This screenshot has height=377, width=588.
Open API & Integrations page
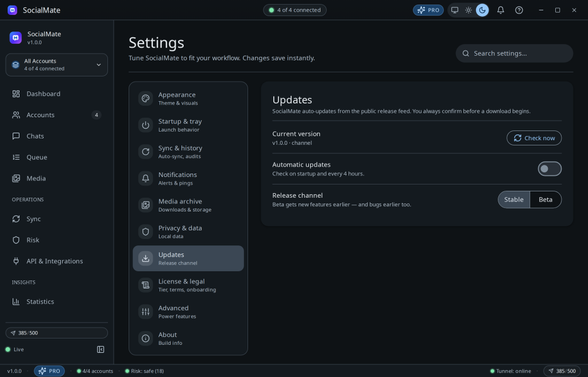pos(57,261)
